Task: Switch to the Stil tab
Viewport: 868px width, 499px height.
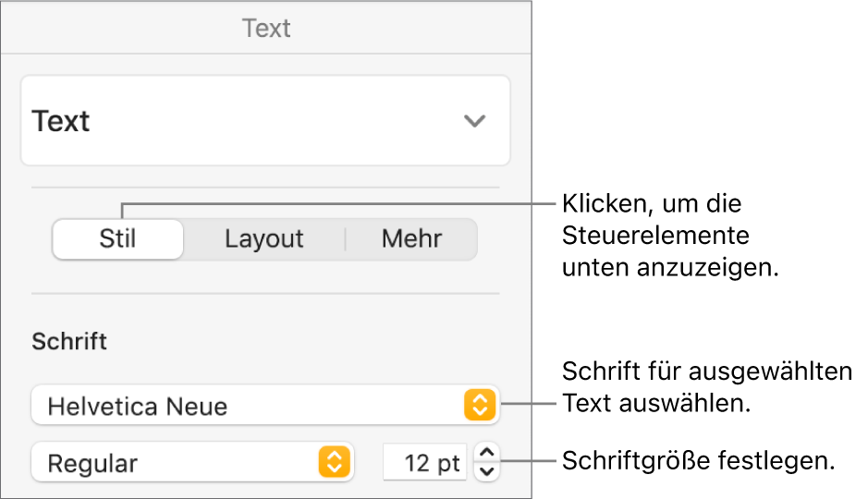Action: click(118, 239)
